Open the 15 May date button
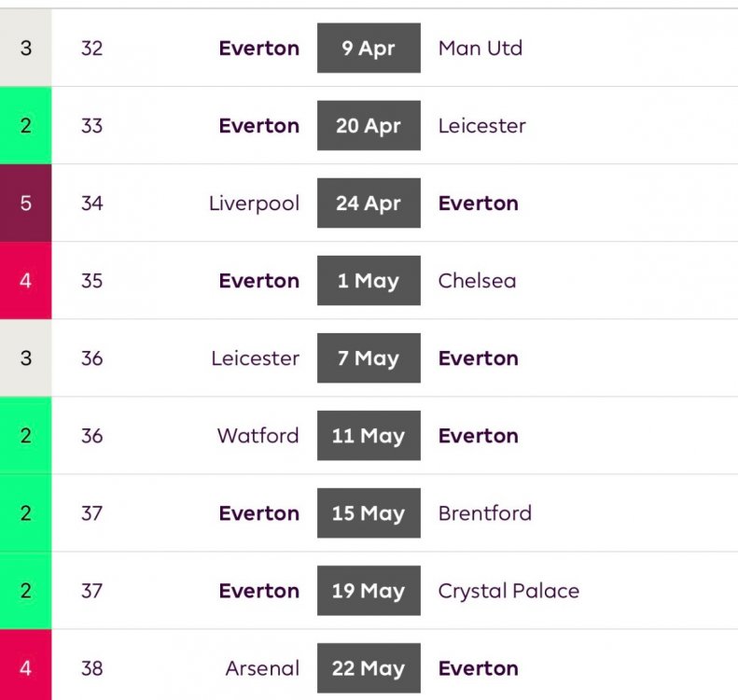This screenshot has height=700, width=738. [369, 513]
